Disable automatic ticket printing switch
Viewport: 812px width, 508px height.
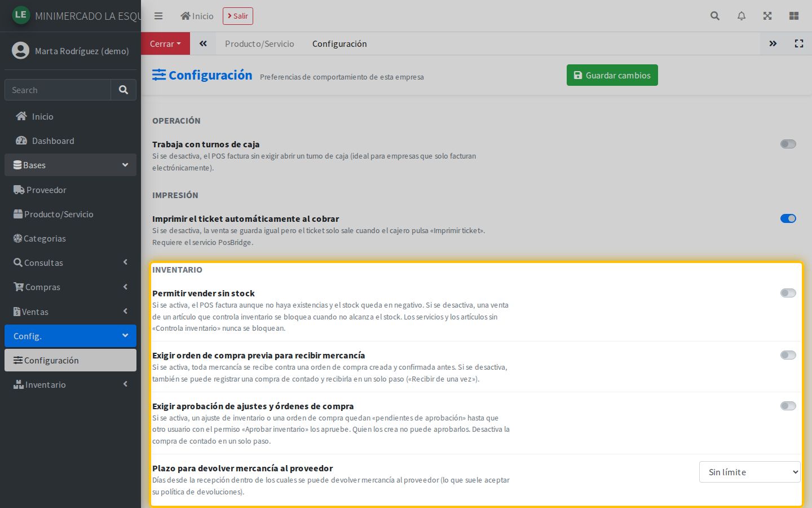coord(788,218)
